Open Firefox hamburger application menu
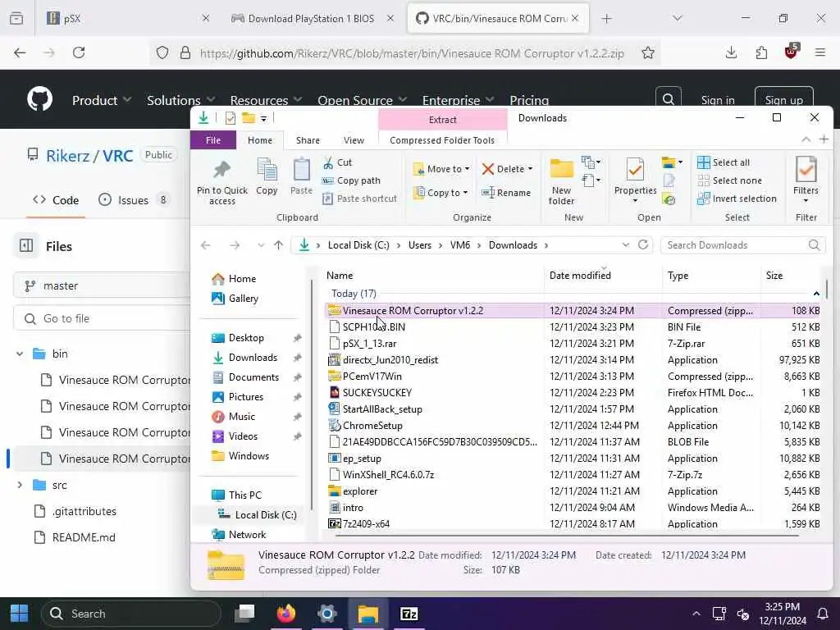The width and height of the screenshot is (840, 630). click(820, 52)
